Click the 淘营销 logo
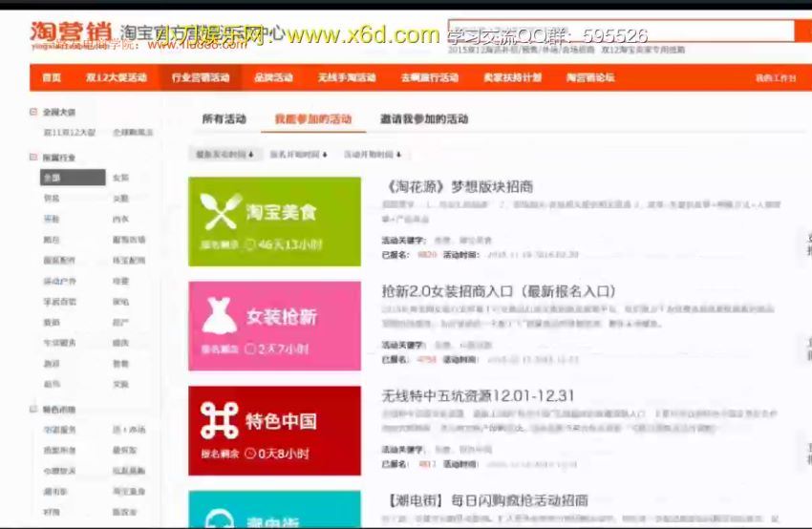Viewport: 812px width, 529px height. click(x=71, y=32)
